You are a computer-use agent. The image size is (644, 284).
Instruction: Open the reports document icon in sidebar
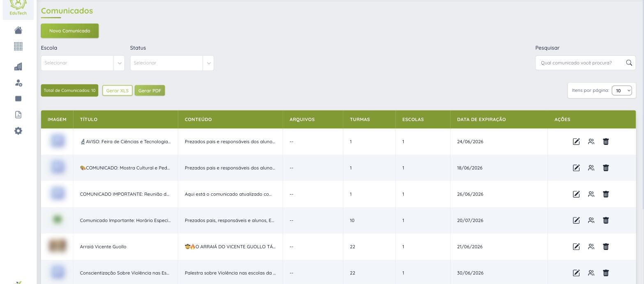point(18,115)
